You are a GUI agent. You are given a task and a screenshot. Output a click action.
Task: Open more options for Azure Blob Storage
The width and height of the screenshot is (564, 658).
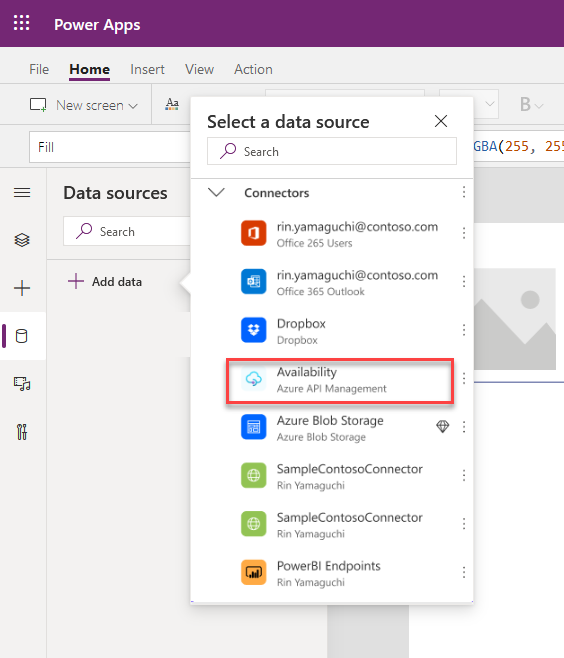[464, 427]
